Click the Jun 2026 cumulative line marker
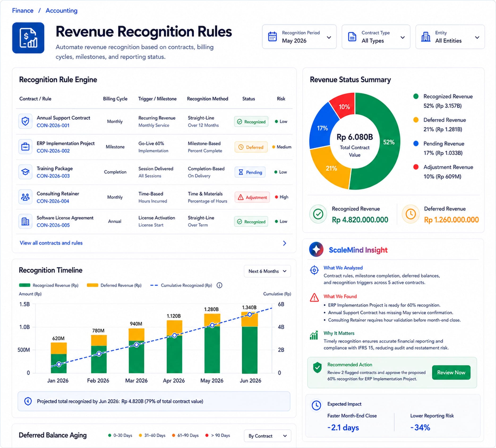Image resolution: width=496 pixels, height=448 pixels. tap(249, 314)
